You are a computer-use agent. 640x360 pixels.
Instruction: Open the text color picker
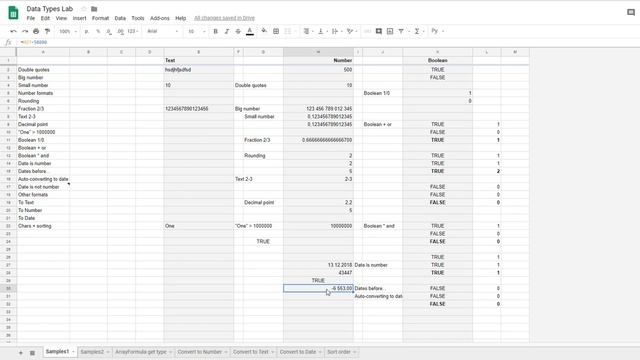coord(250,31)
